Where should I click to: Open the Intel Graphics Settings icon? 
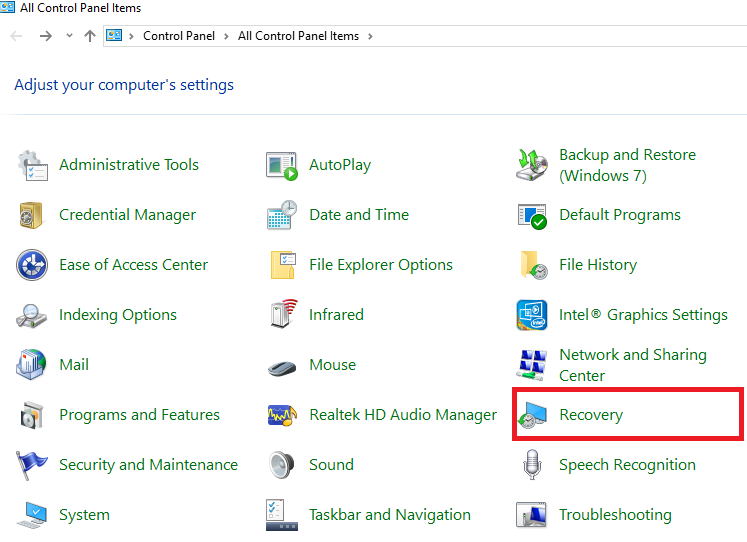[x=532, y=315]
